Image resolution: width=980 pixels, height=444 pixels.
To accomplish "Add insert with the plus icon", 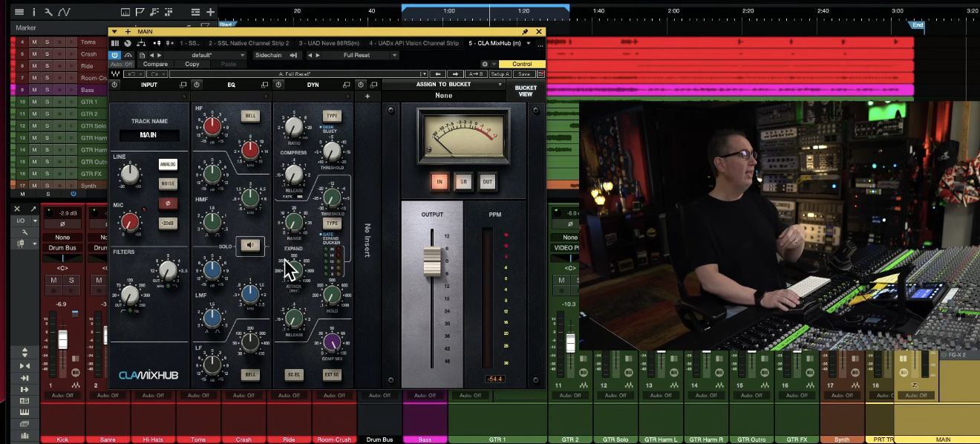I will tap(367, 97).
